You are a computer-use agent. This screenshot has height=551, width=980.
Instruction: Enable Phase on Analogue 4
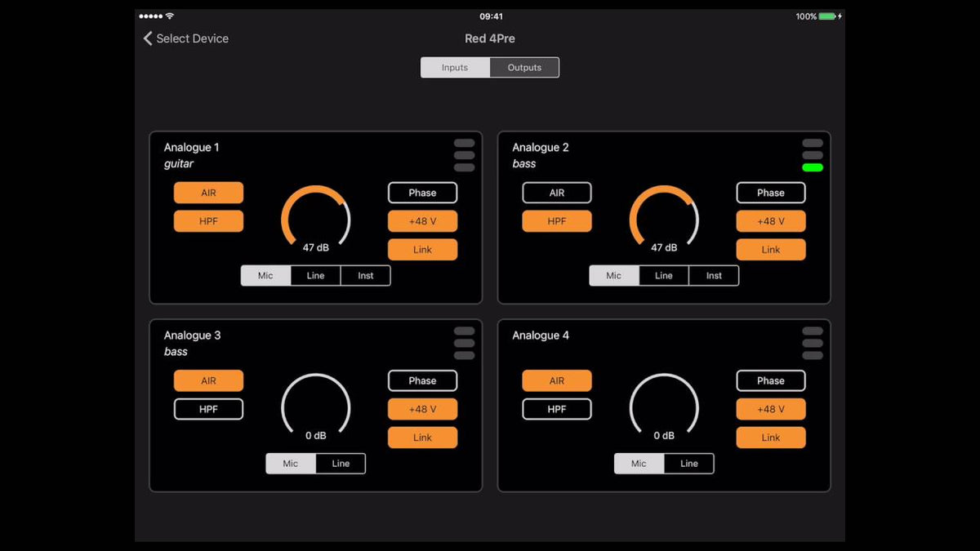[771, 380]
